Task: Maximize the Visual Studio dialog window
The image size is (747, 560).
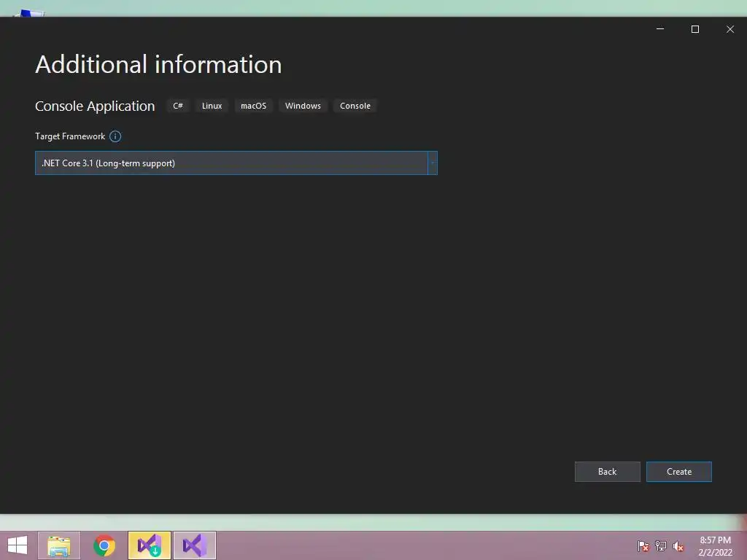Action: click(x=695, y=29)
